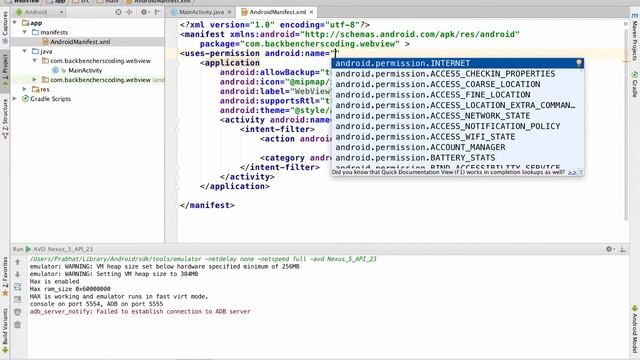Click the print icon in Run console

(x=18, y=312)
